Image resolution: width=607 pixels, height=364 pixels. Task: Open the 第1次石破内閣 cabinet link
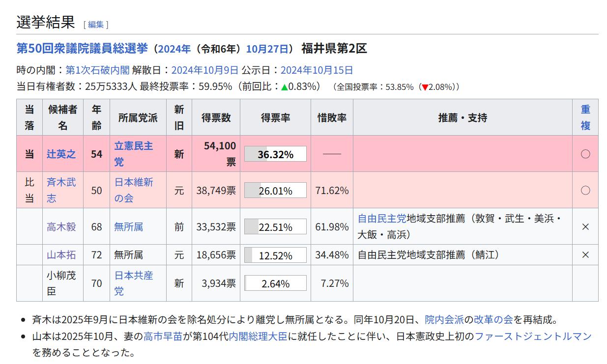97,70
